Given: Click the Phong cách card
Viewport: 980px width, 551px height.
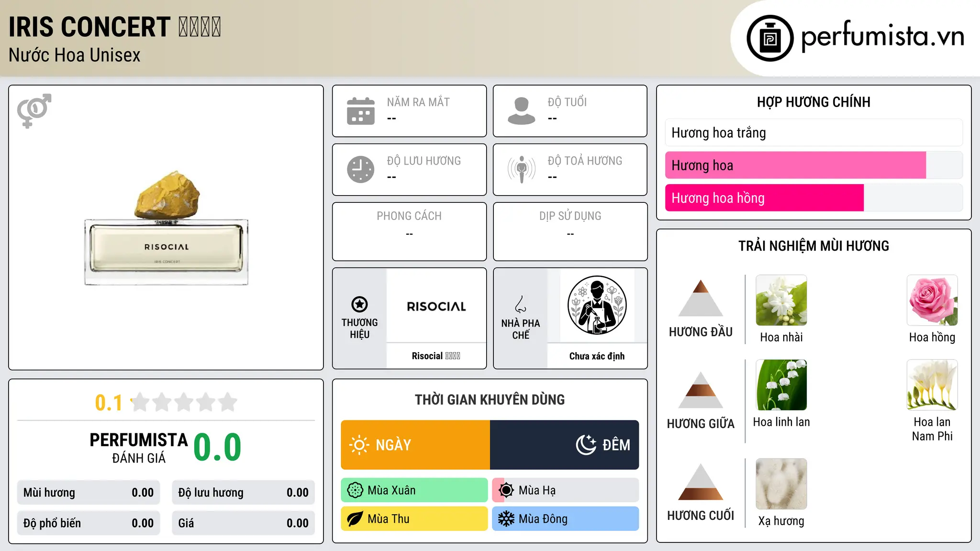Looking at the screenshot, I should (x=410, y=231).
